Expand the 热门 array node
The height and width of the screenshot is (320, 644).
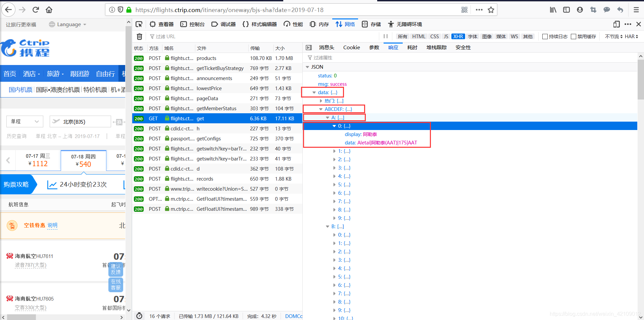point(321,101)
